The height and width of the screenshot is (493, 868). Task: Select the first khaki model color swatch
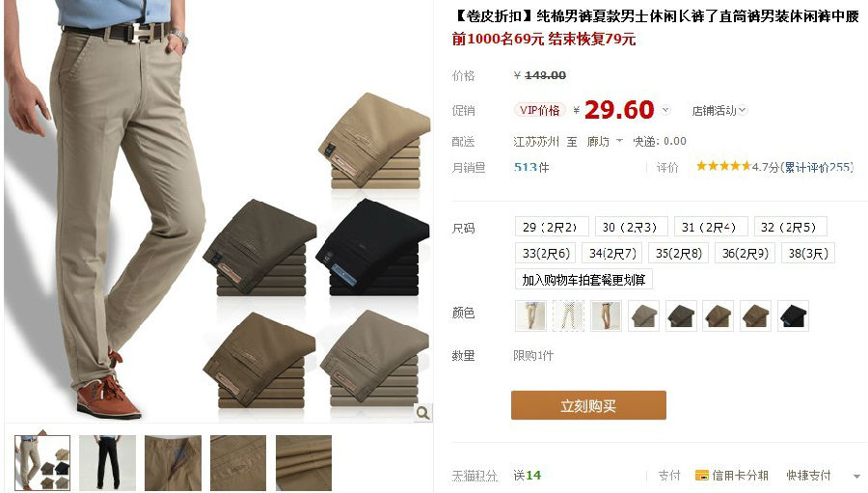click(x=530, y=315)
